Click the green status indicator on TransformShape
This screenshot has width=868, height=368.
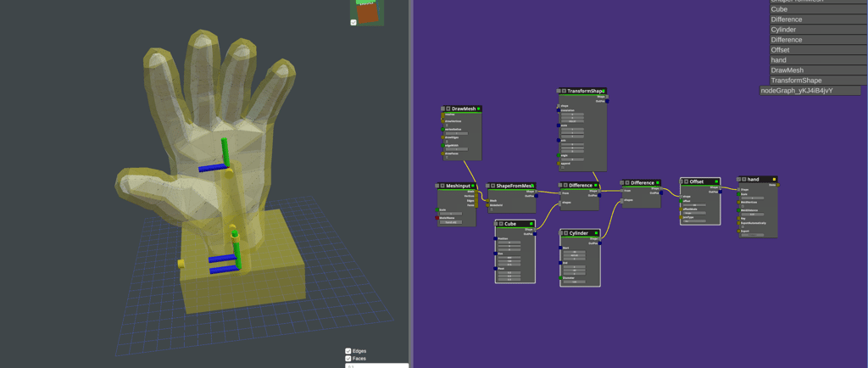click(604, 91)
